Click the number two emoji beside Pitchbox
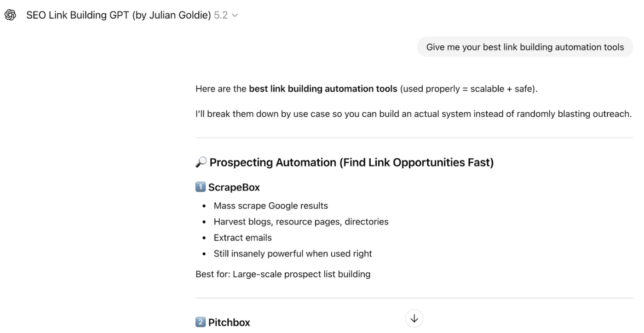 click(200, 322)
